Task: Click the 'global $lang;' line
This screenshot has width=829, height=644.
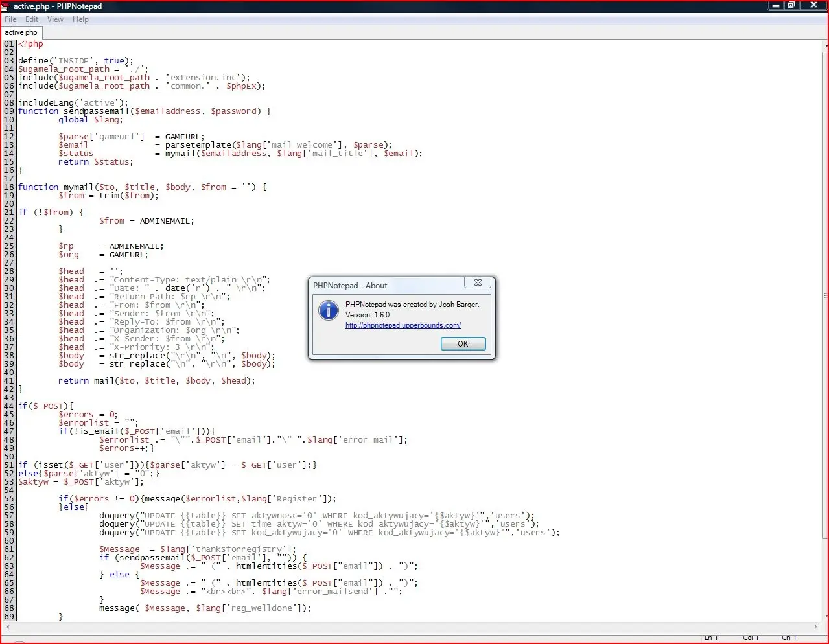Action: (90, 120)
